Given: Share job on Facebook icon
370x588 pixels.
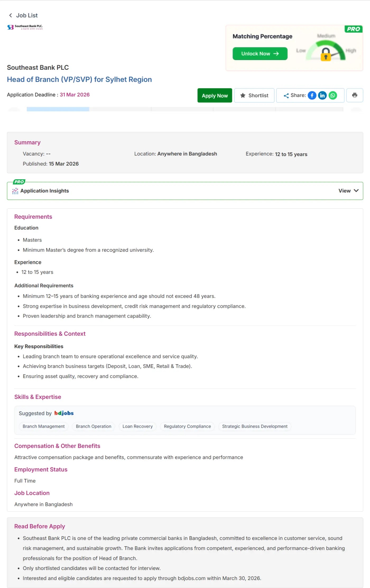Looking at the screenshot, I should click(312, 95).
